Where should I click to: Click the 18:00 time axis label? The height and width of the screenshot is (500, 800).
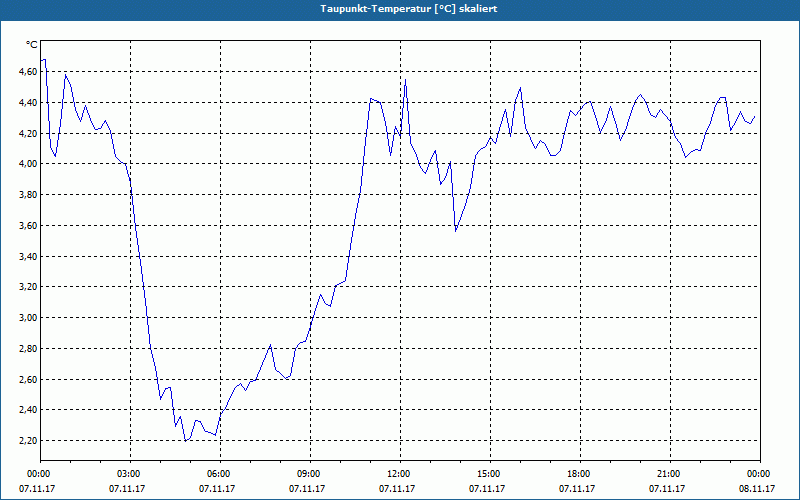[577, 474]
